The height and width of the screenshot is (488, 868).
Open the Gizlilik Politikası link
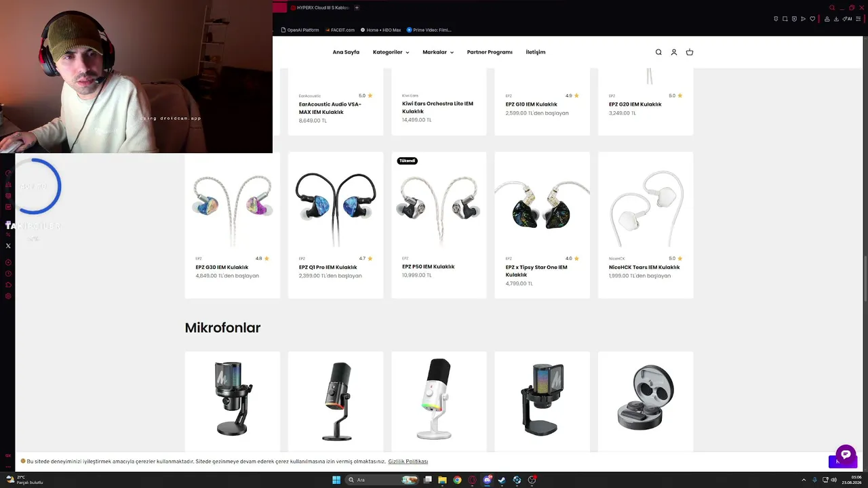coord(408,462)
